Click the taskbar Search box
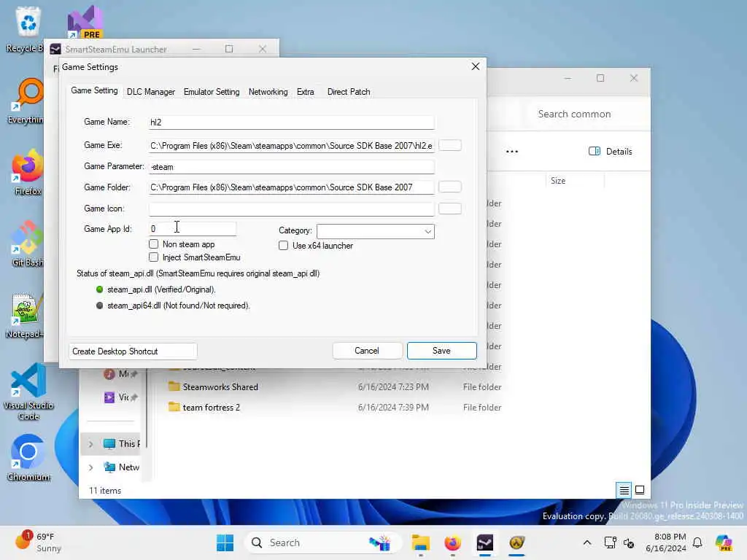This screenshot has height=560, width=747. [x=323, y=542]
